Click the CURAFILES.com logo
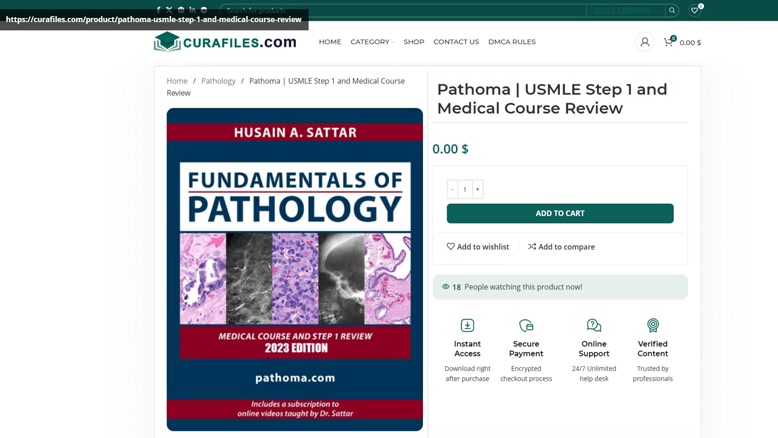This screenshot has height=438, width=778. click(225, 42)
